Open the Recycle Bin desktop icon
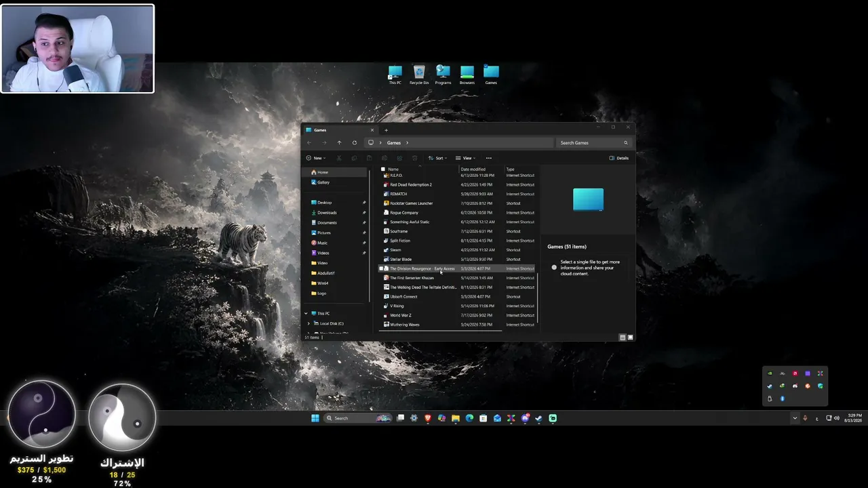Screen dimensions: 868x488 (419, 75)
